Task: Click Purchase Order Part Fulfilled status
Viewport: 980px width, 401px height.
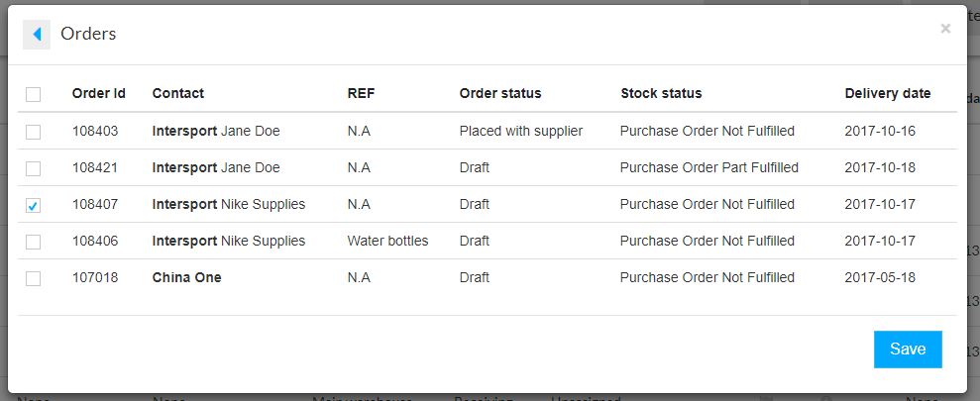Action: point(708,167)
